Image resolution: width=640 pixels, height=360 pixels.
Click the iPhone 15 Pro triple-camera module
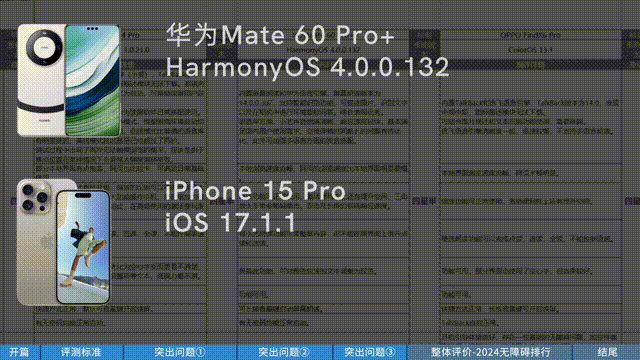(x=36, y=199)
